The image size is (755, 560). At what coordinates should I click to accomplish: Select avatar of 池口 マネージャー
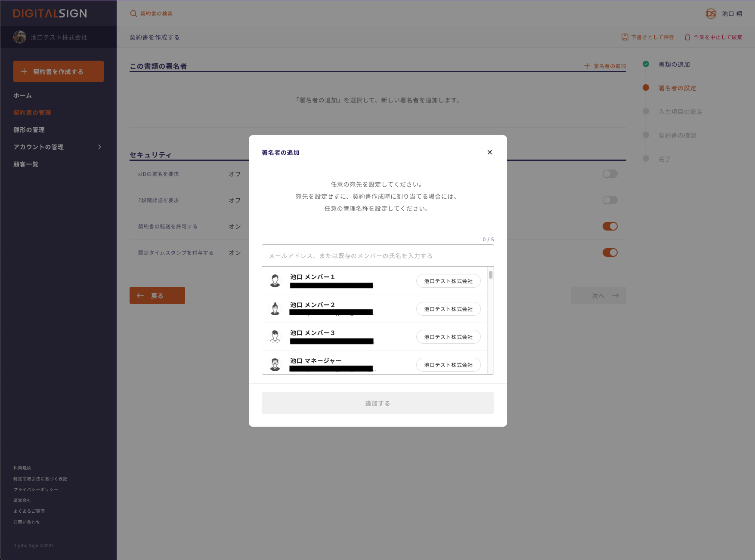coord(275,365)
